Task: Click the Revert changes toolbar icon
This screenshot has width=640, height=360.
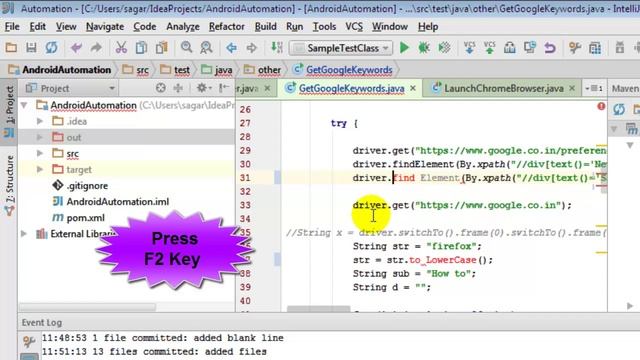Action: pos(550,48)
